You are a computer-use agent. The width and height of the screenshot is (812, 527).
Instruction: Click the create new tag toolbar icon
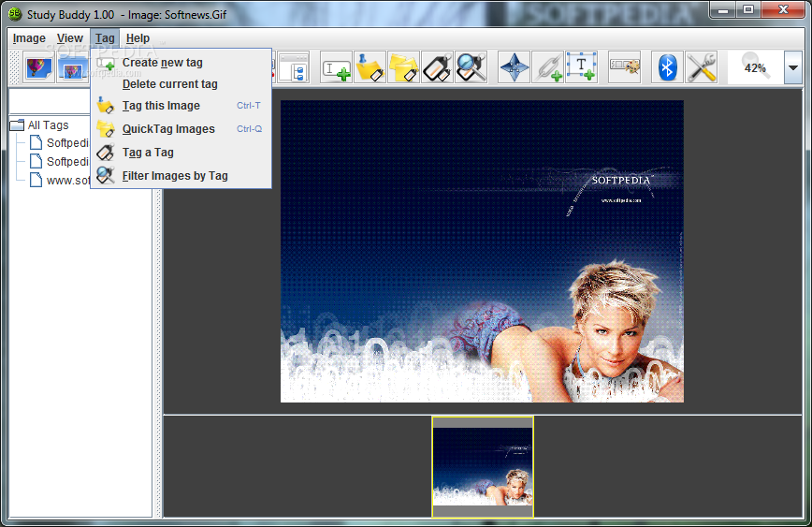pyautogui.click(x=336, y=68)
